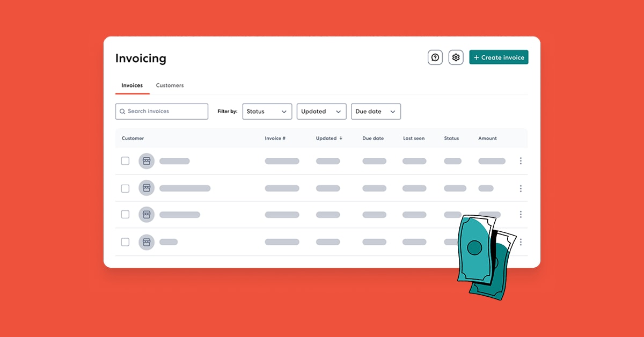Click the second row's store avatar icon
The height and width of the screenshot is (337, 644).
coord(147,188)
